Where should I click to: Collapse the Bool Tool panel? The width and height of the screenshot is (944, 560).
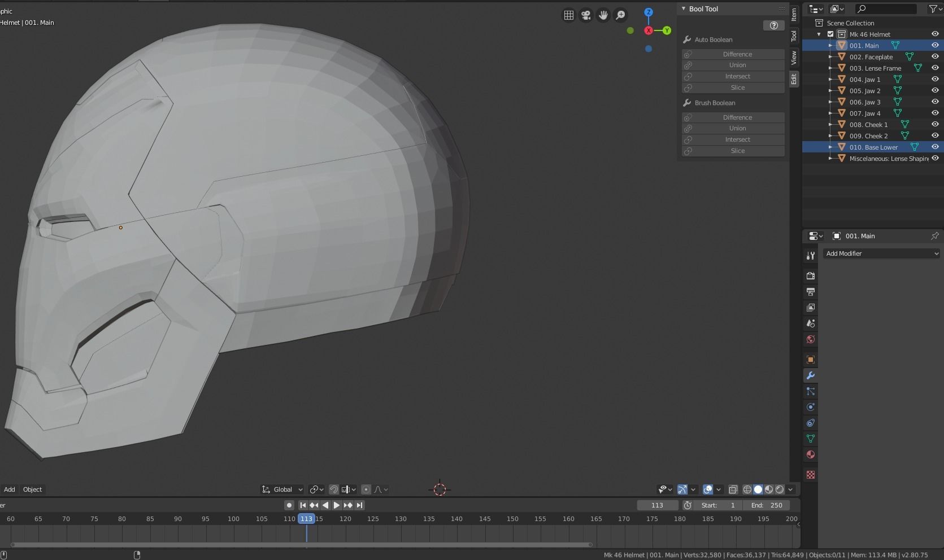tap(683, 8)
